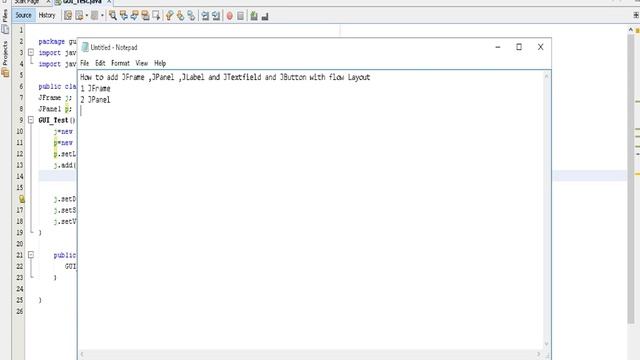This screenshot has height=360, width=640.
Task: Click the NetBeans editor scroll up arrow
Action: click(631, 30)
